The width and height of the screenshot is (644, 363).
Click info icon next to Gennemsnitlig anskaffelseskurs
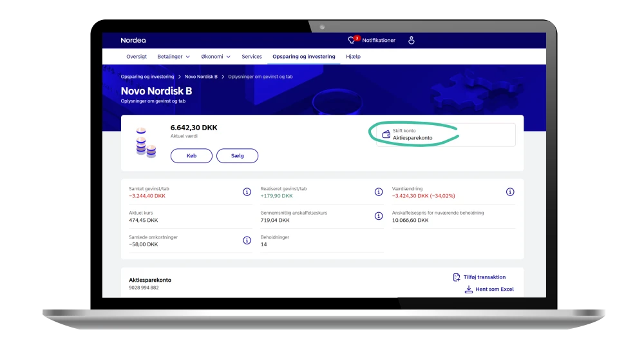tap(379, 216)
